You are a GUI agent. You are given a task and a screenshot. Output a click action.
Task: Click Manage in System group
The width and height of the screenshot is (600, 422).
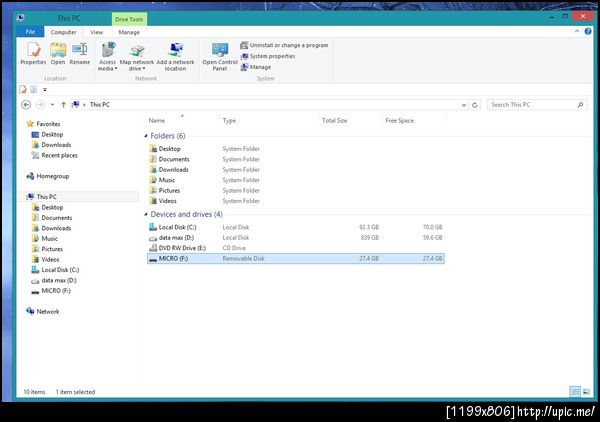tap(256, 67)
